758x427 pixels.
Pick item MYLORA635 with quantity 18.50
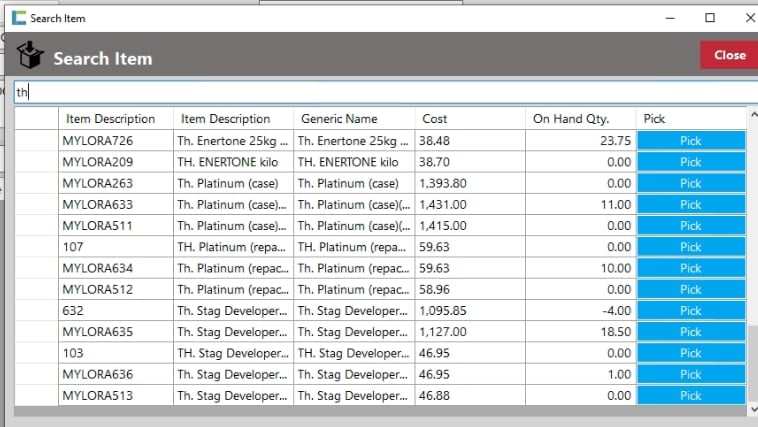click(x=690, y=332)
